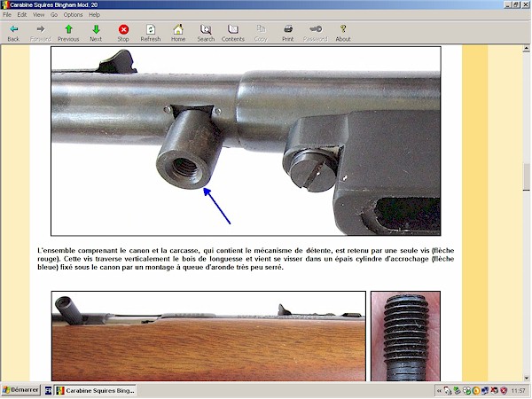Click the window title Carabine Squires Bingham Mod. 20
532x399 pixels.
53,4
